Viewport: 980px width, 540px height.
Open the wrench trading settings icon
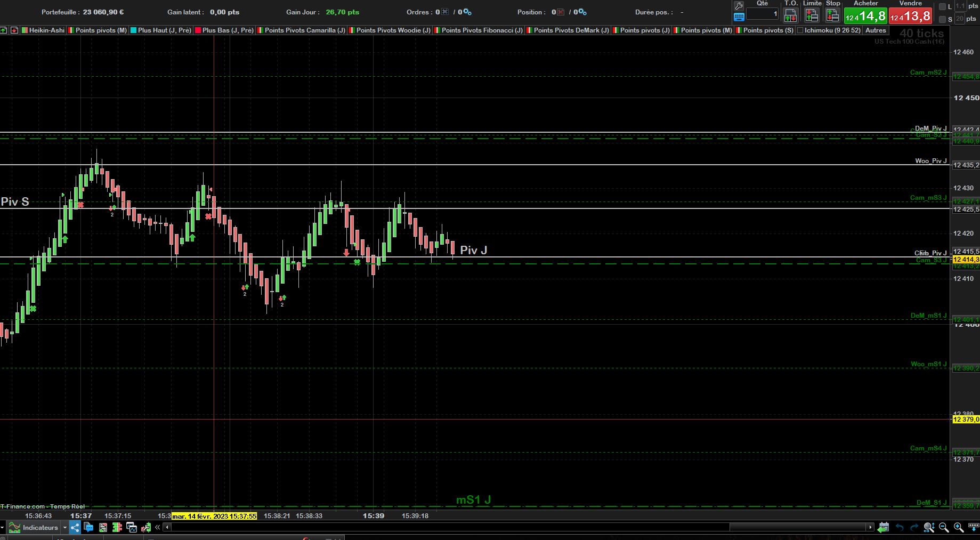[x=739, y=6]
